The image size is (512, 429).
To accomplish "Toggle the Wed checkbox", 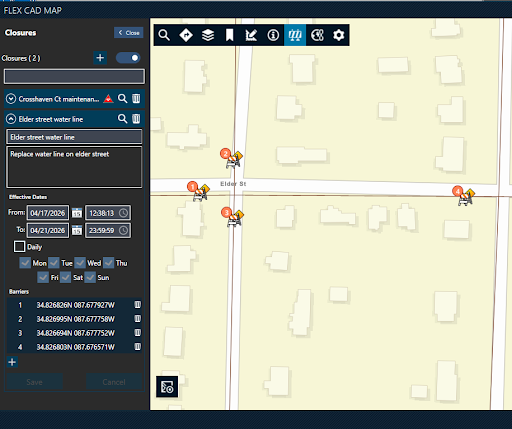I will pyautogui.click(x=80, y=263).
